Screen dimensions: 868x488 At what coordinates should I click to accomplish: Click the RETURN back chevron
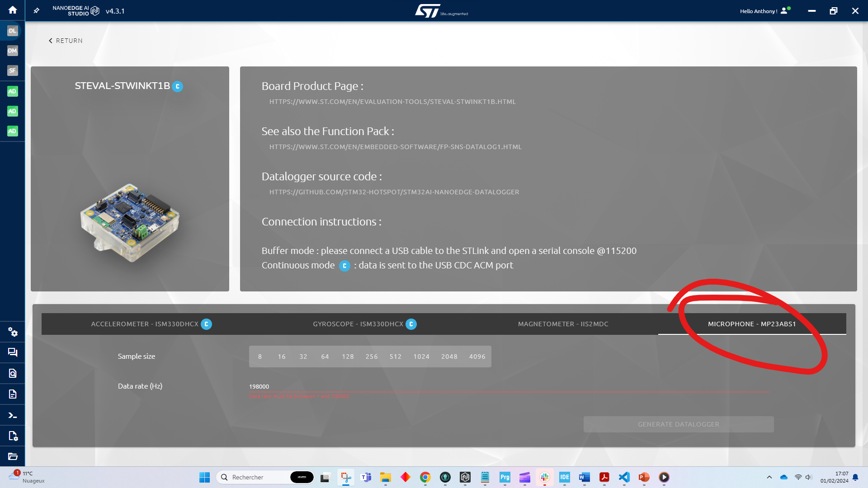(66, 41)
